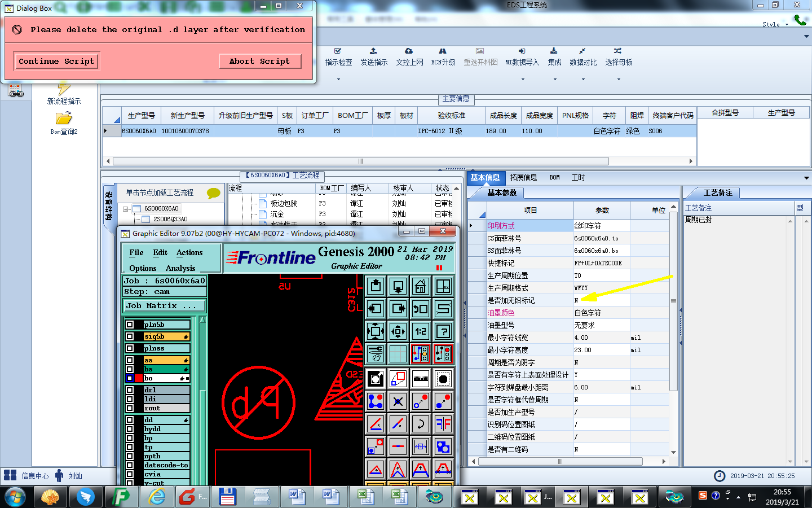Click the mirror F icon in edit tools
Viewport: 812px width, 508px height.
pyautogui.click(x=443, y=424)
